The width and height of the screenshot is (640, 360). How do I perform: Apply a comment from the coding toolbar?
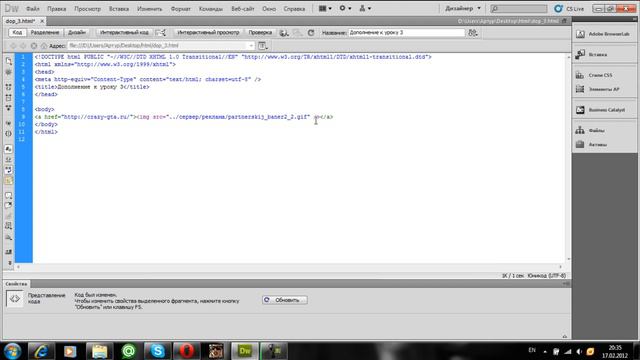[9, 196]
